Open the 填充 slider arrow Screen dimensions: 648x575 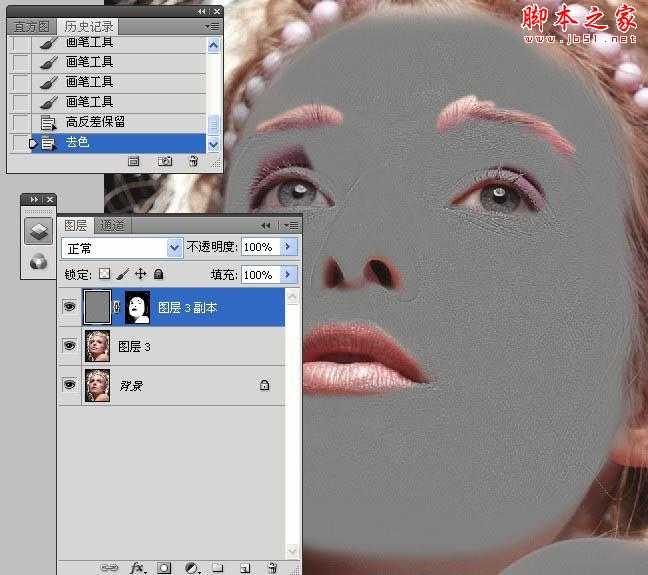tap(288, 274)
